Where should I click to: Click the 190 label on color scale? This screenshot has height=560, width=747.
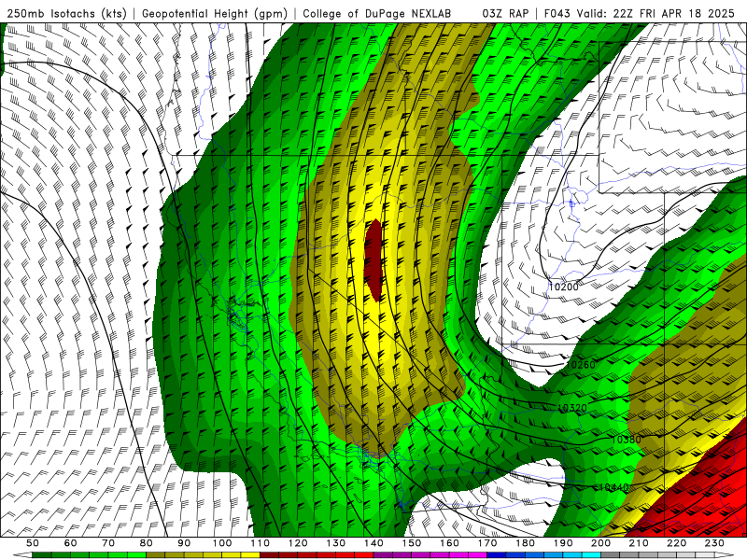[563, 543]
